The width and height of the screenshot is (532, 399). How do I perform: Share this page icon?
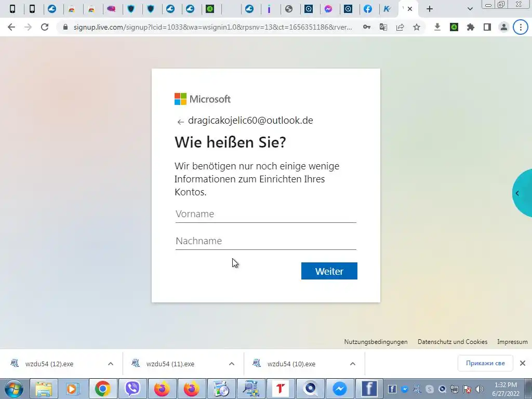400,27
